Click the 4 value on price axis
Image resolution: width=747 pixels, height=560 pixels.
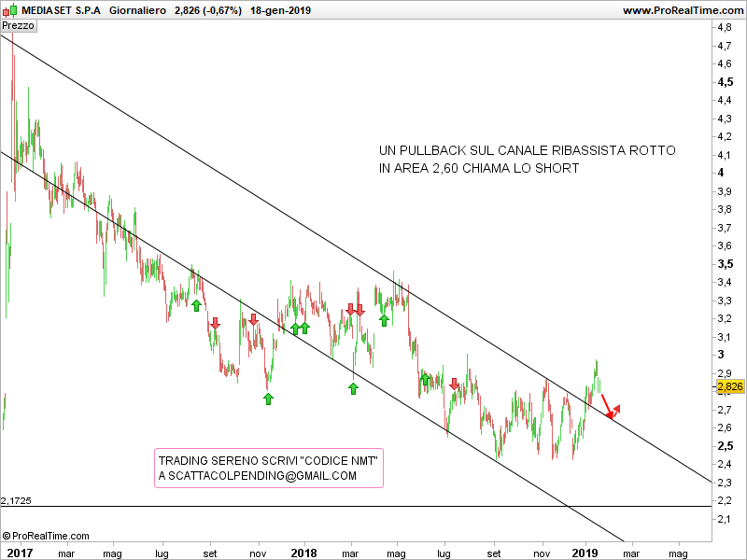coord(721,173)
